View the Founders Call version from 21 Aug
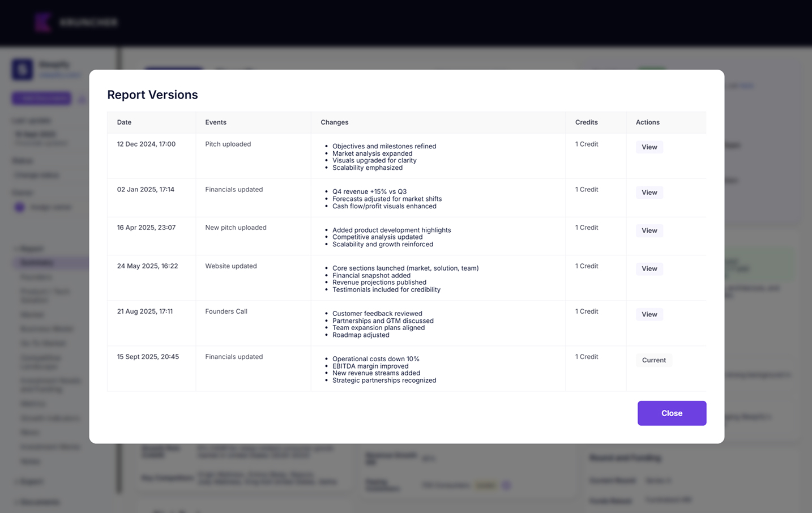 (648, 314)
